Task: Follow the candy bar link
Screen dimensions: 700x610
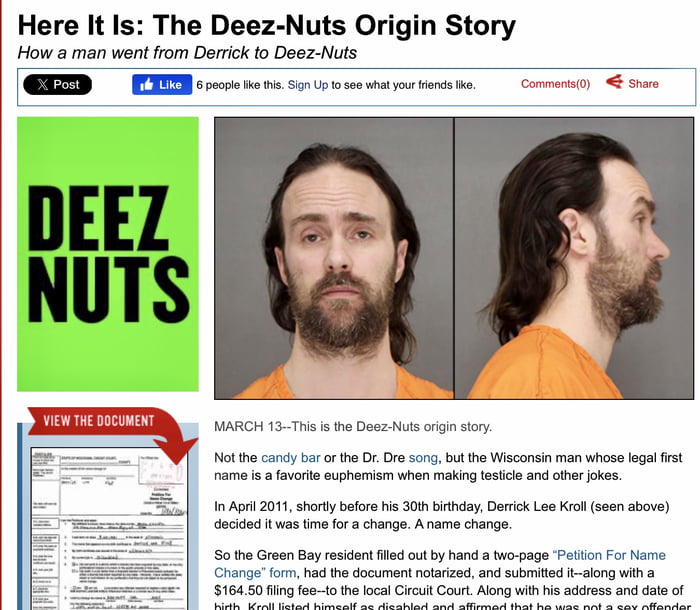Action: coord(291,458)
